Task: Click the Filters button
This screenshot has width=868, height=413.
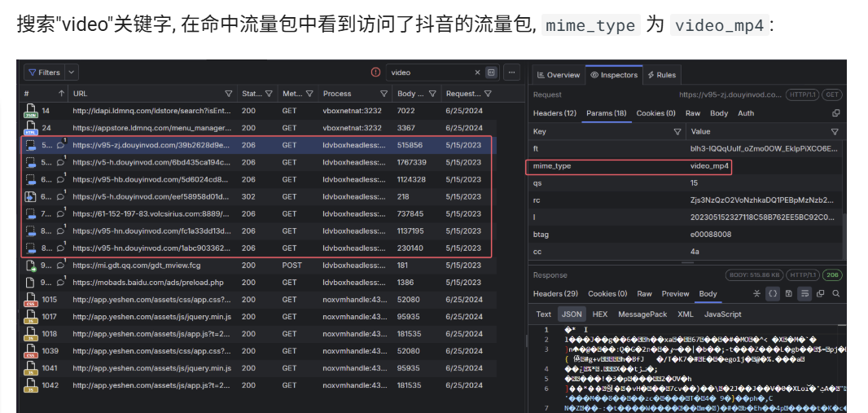Action: click(x=44, y=72)
